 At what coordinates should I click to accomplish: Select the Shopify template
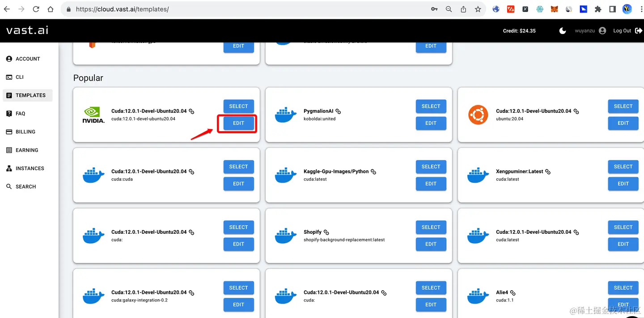431,227
